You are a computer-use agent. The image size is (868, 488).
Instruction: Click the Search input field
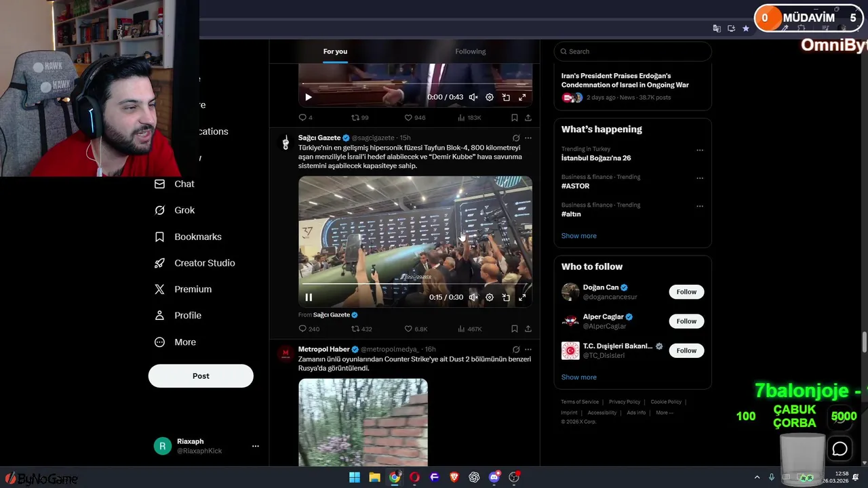point(633,52)
